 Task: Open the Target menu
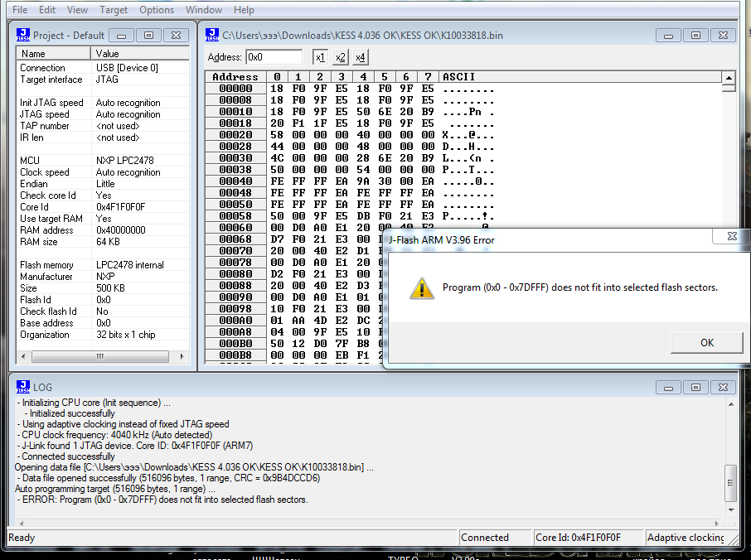point(114,10)
